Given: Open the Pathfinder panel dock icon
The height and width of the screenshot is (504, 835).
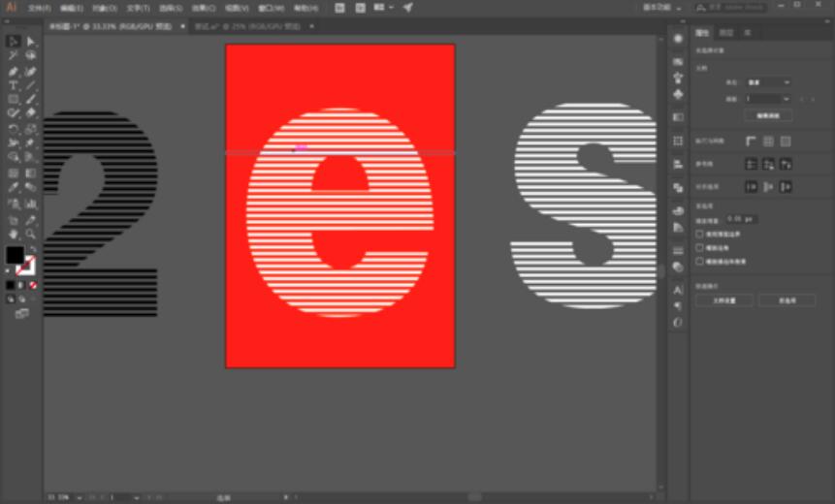Looking at the screenshot, I should tap(678, 188).
